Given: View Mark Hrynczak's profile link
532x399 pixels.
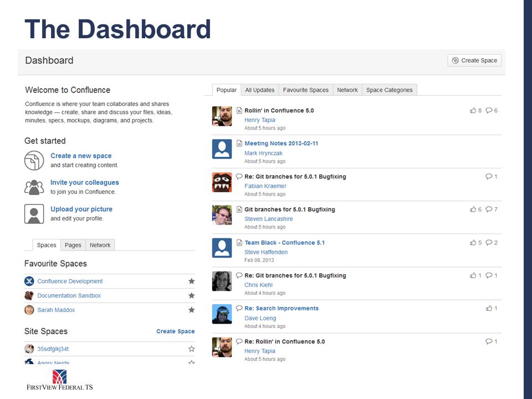Looking at the screenshot, I should click(263, 153).
